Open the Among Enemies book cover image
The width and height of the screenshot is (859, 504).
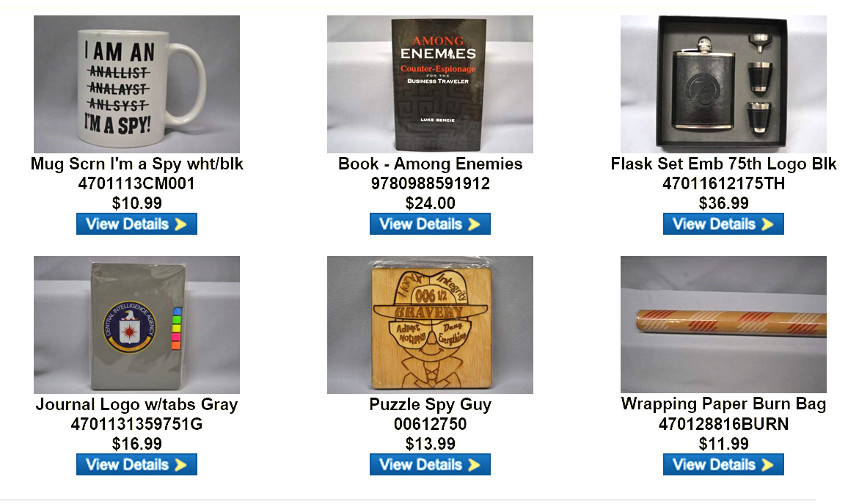coord(430,84)
